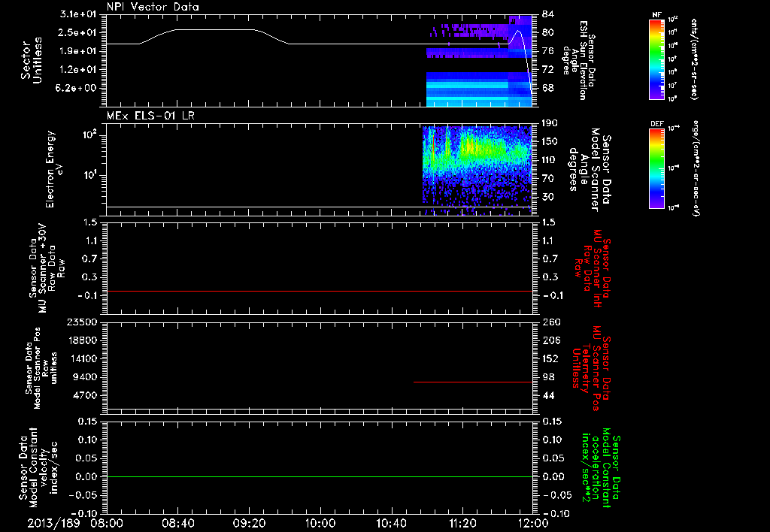
Task: Click the red MU Scanner +30V trace
Action: [319, 291]
